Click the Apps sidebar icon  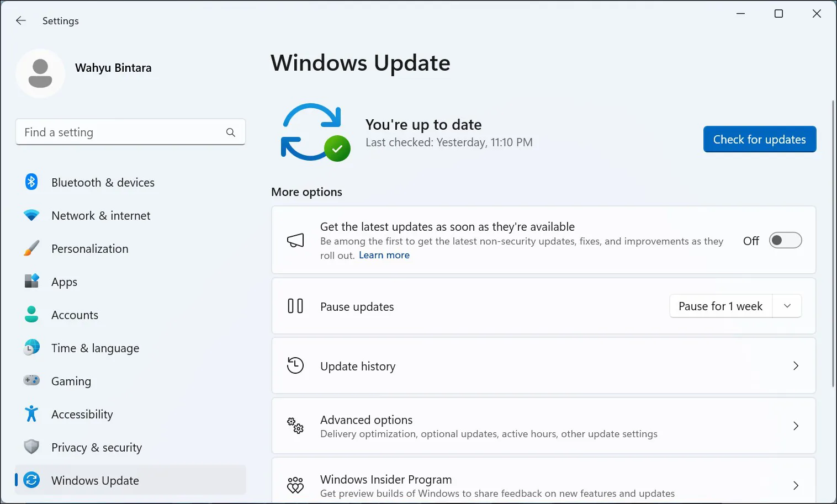coord(31,282)
